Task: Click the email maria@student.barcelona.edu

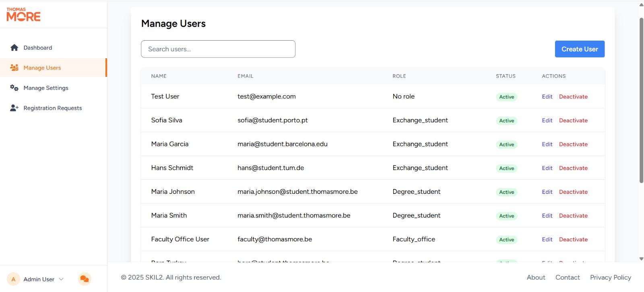Action: [x=282, y=144]
